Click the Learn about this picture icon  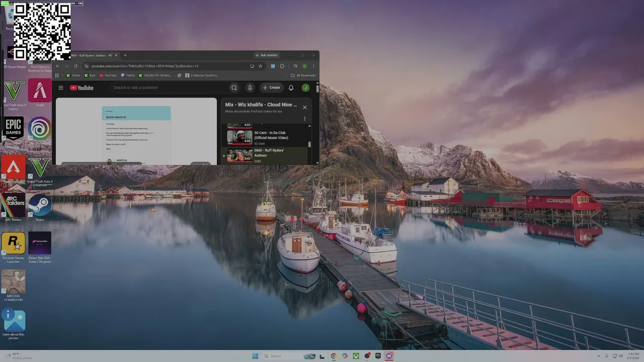tap(14, 324)
